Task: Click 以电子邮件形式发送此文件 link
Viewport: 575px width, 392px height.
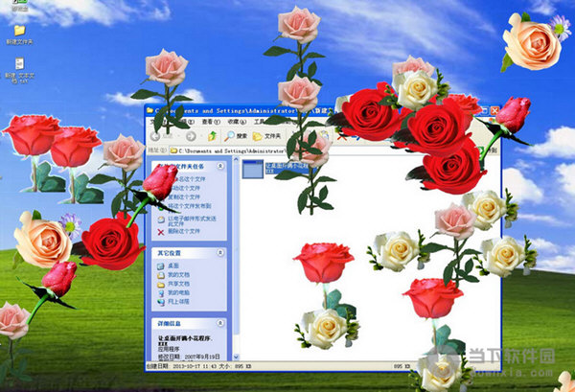Action: [187, 220]
